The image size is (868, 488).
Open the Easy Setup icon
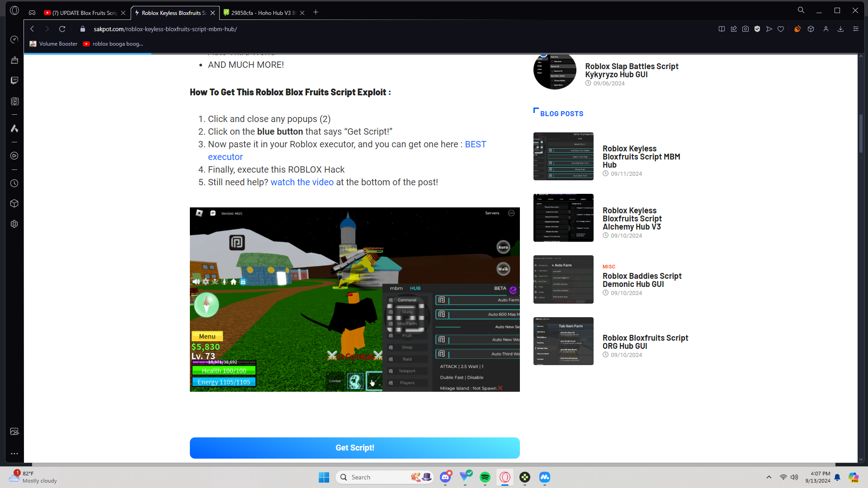click(x=856, y=29)
